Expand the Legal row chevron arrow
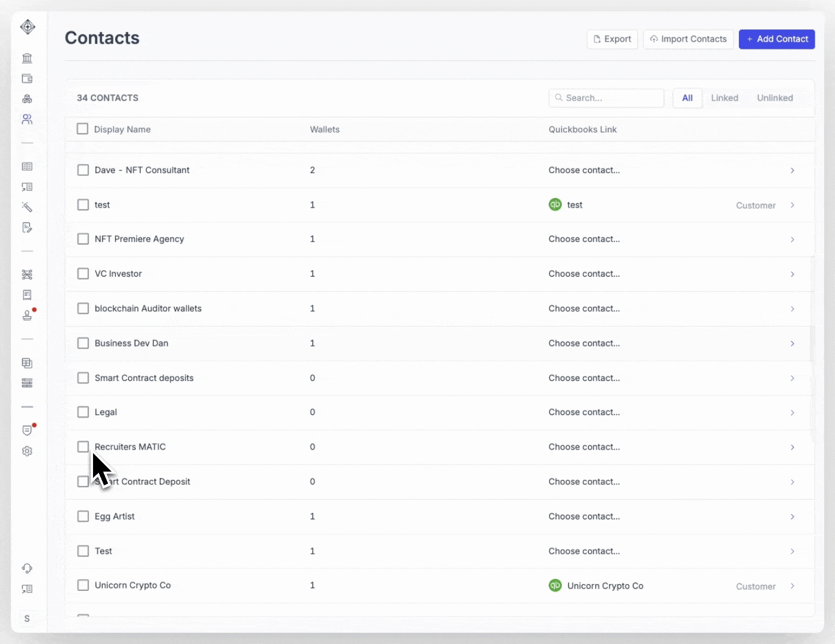Screen dimensions: 835x644 792,413
